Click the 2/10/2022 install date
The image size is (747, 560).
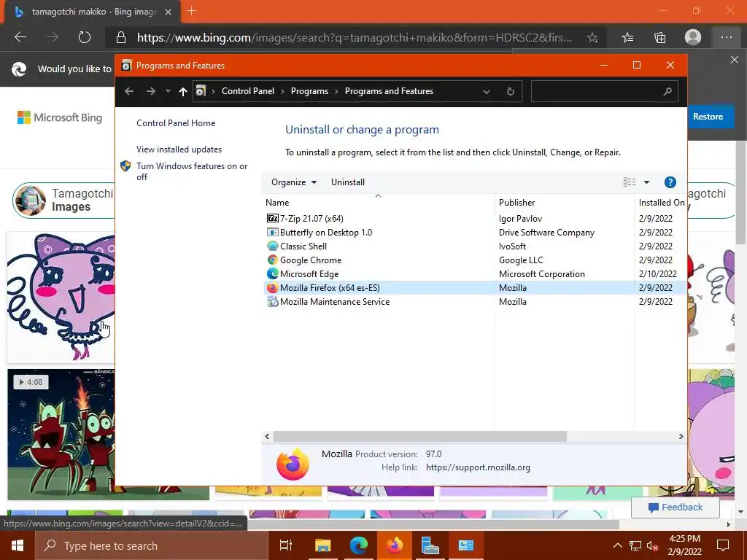(657, 274)
